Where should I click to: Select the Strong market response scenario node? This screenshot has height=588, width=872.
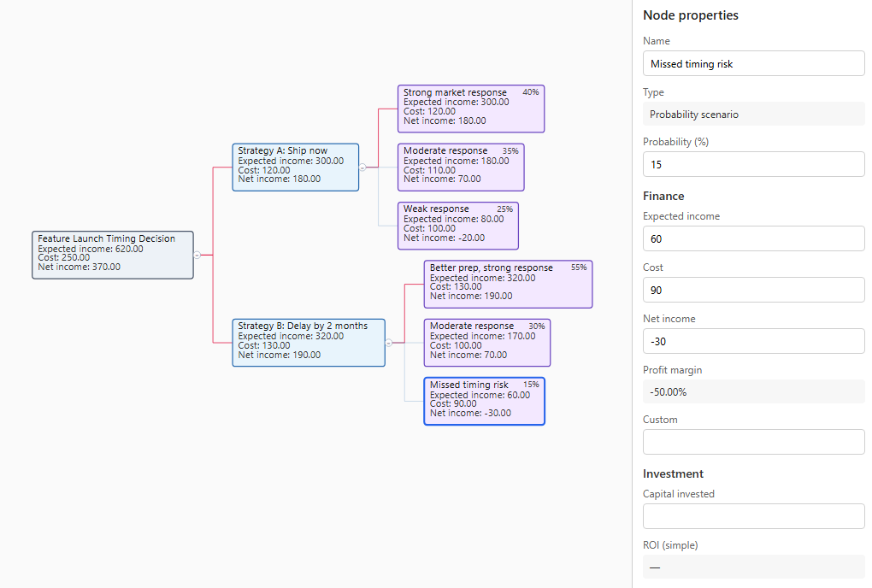point(470,109)
